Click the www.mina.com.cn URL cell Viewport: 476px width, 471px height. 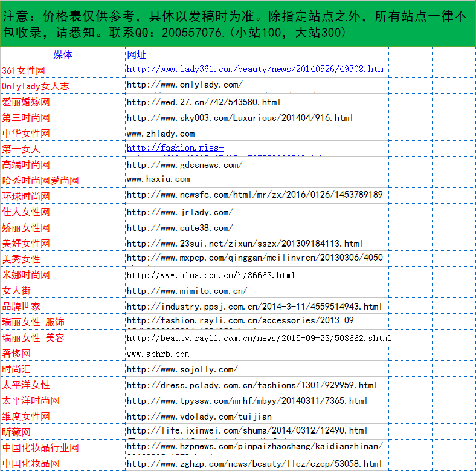tap(257, 274)
